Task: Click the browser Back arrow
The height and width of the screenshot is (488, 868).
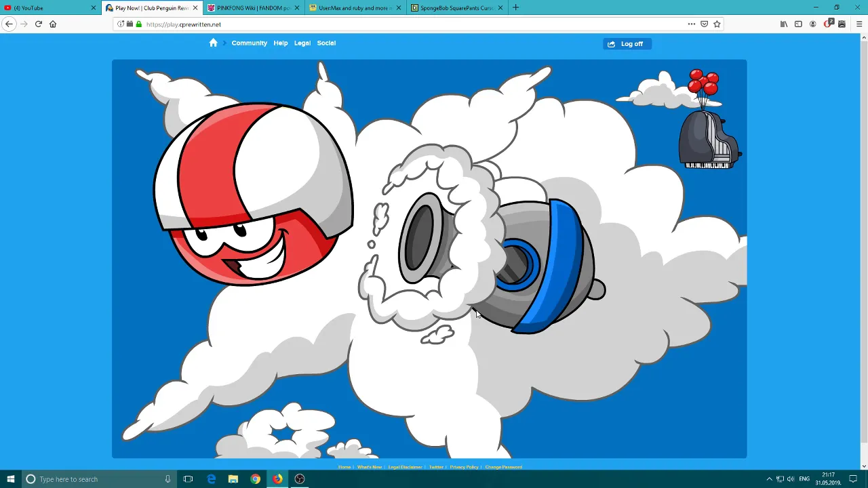Action: point(9,24)
